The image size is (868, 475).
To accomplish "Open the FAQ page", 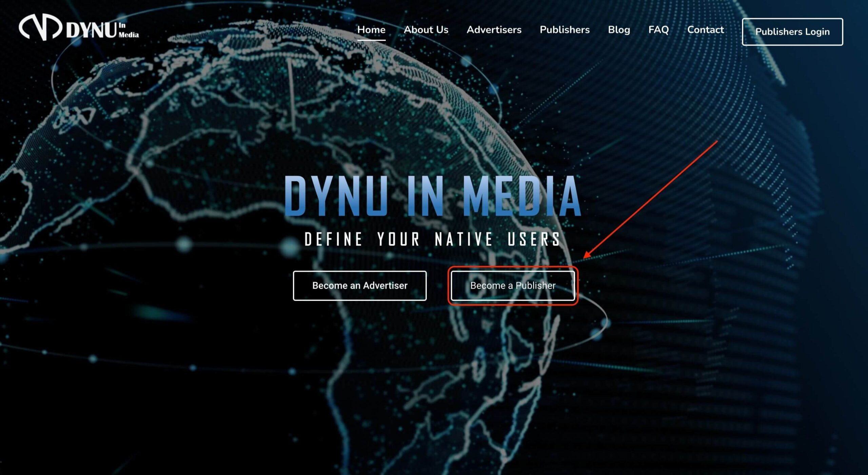I will [658, 30].
